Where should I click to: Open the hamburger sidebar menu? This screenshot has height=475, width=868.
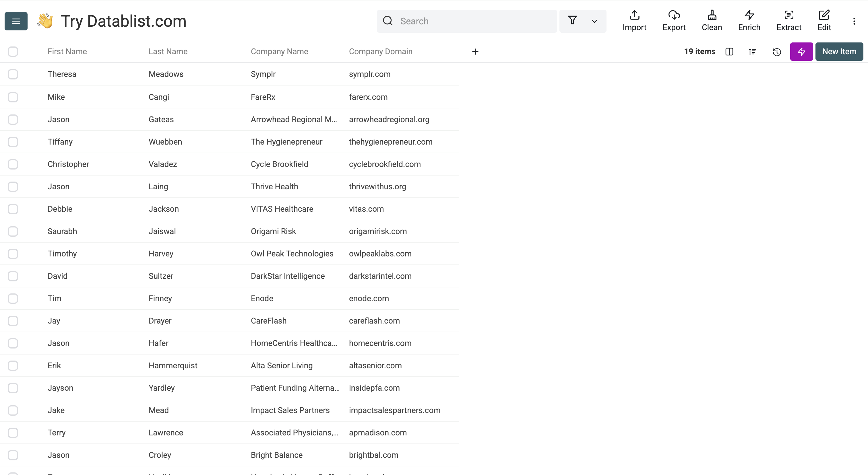click(16, 21)
